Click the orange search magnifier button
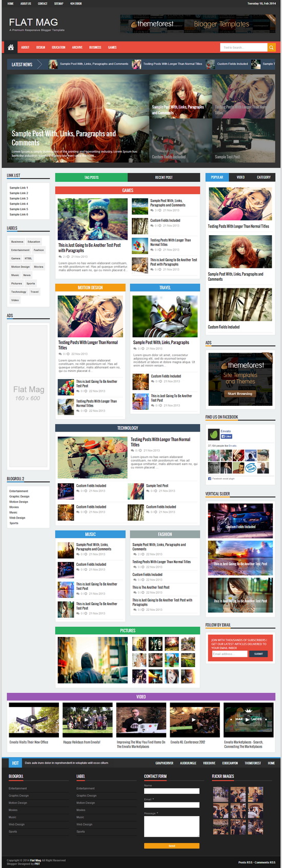This screenshot has width=282, height=868. pyautogui.click(x=271, y=47)
